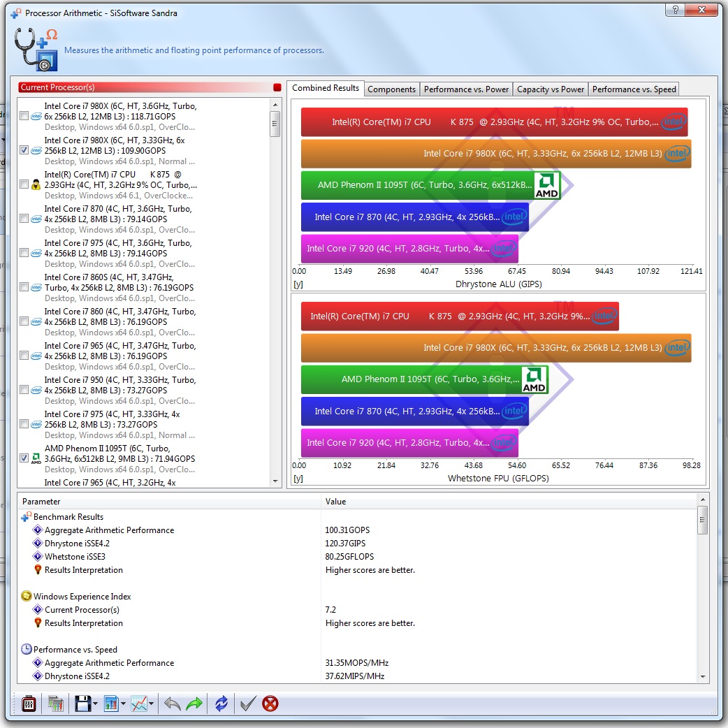Viewport: 728px width, 728px height.
Task: Open the dropdown arrow beside the bar chart icon
Action: [x=123, y=704]
